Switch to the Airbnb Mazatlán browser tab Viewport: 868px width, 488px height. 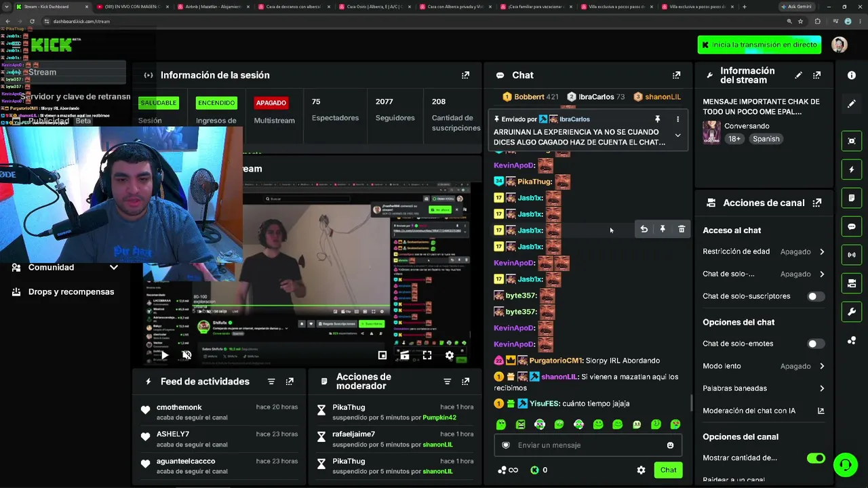pos(212,7)
